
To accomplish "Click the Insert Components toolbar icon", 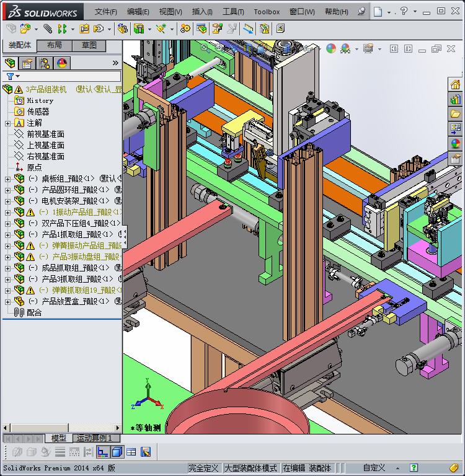I will [x=25, y=29].
